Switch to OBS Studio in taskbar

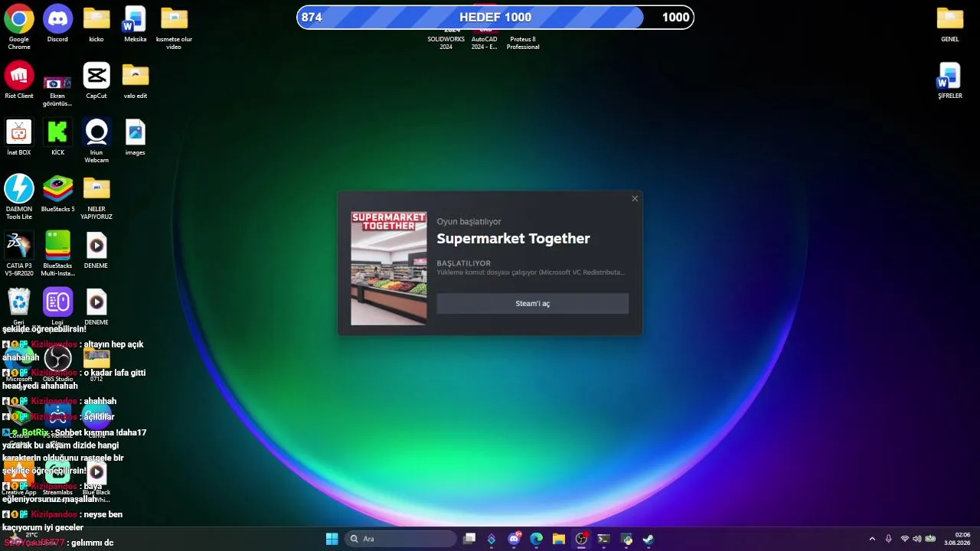pos(581,539)
